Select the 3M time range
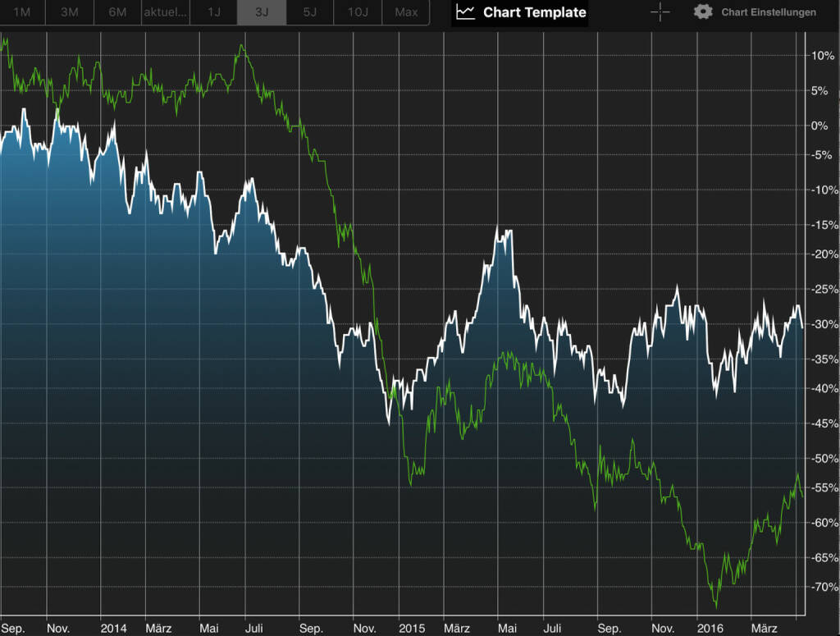The width and height of the screenshot is (840, 636). tap(70, 12)
